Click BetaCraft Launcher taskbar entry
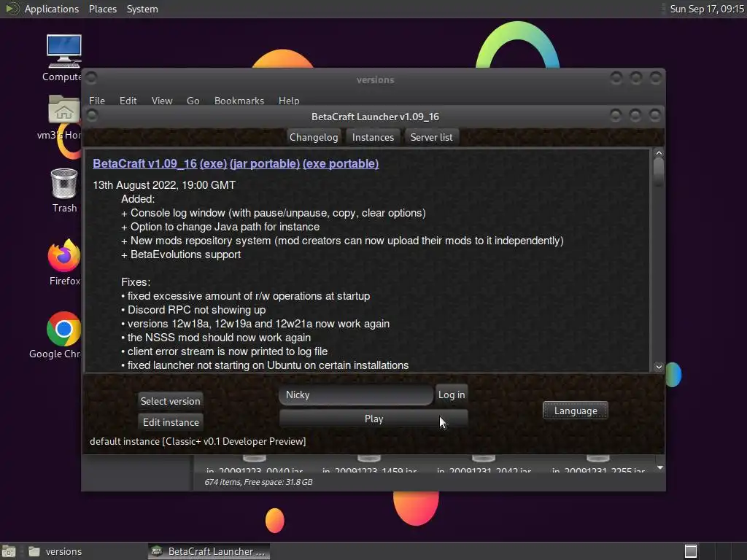747x560 pixels. [x=209, y=551]
